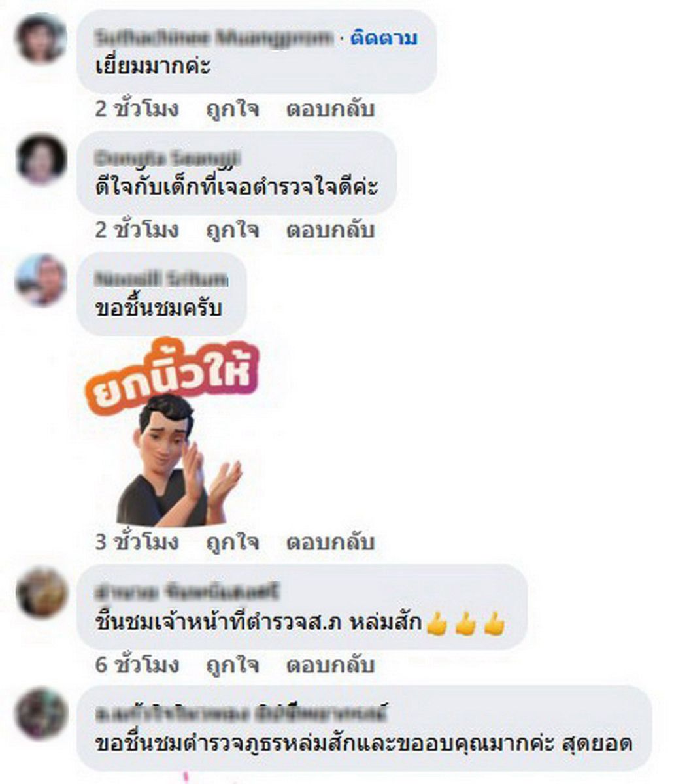Image resolution: width=689 pixels, height=784 pixels.
Task: Like the comment posted 6 ชั่วโมง ago
Action: tap(232, 665)
